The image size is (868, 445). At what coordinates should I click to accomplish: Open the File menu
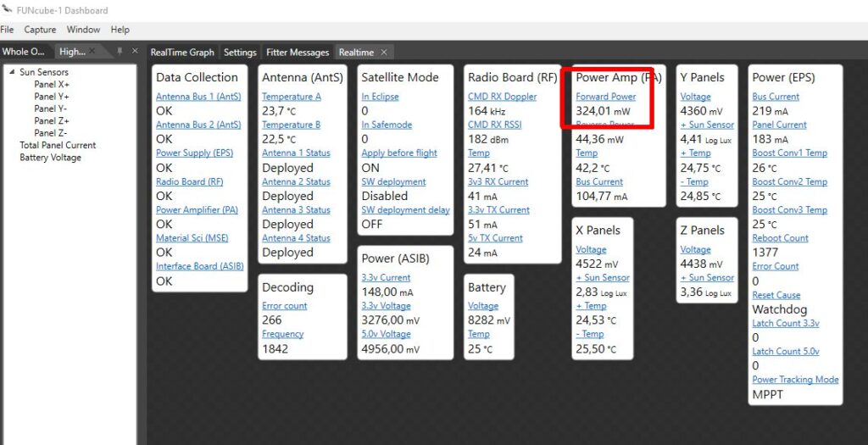click(7, 30)
